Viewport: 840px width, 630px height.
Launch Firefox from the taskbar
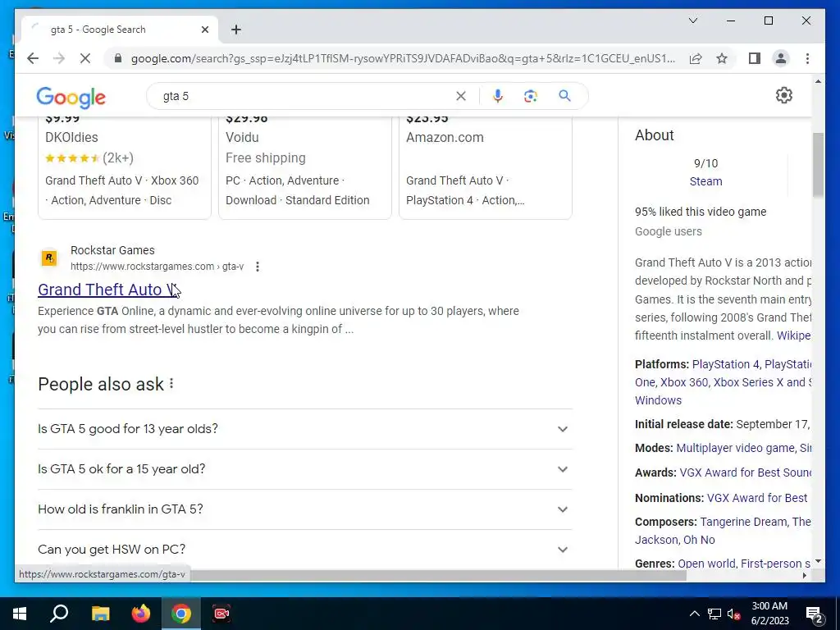[141, 614]
